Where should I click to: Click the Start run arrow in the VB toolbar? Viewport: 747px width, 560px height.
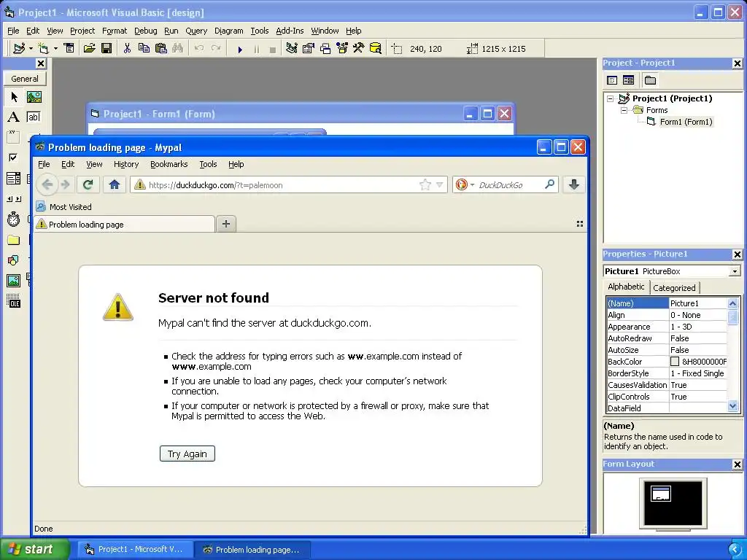pos(240,49)
